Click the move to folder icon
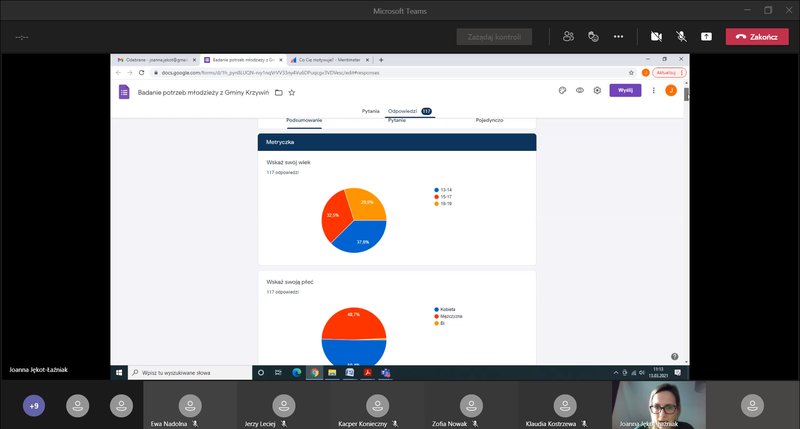Viewport: 800px width, 429px height. [x=277, y=92]
